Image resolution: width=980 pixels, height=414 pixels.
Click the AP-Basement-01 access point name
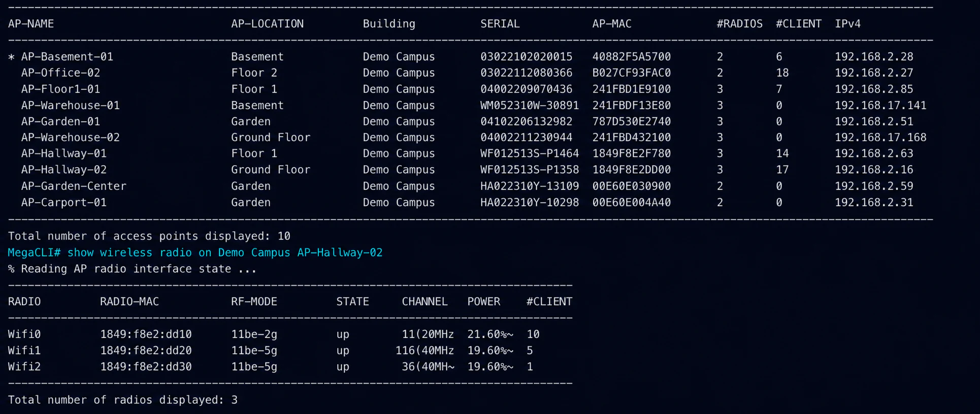(x=67, y=56)
